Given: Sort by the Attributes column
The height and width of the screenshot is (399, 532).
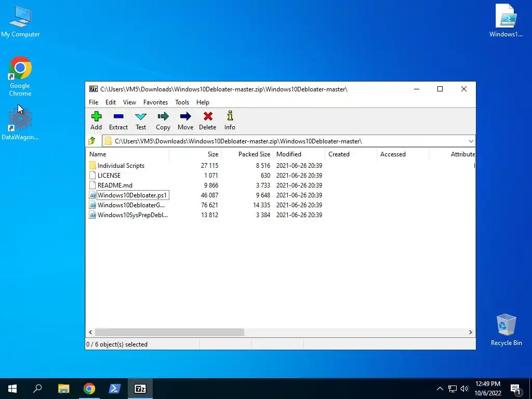Looking at the screenshot, I should pos(452,154).
